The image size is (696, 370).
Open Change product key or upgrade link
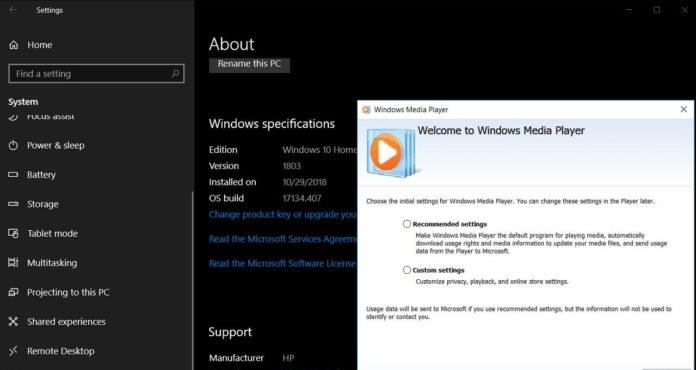(283, 215)
